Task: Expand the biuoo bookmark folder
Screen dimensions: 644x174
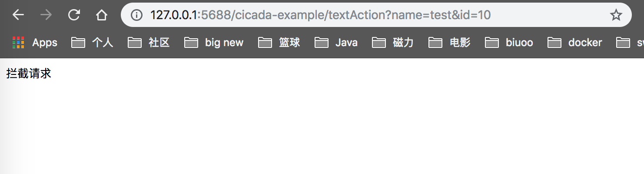Action: [509, 43]
